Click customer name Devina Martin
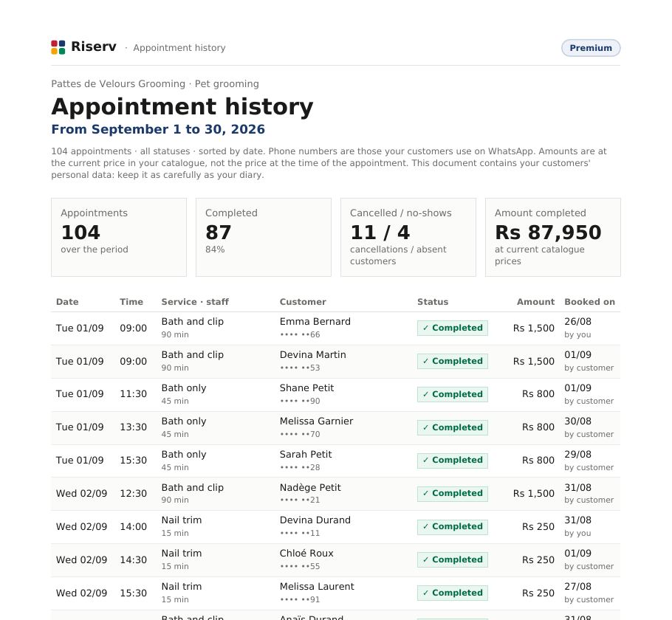Screen dimensions: 672x620 [313, 355]
